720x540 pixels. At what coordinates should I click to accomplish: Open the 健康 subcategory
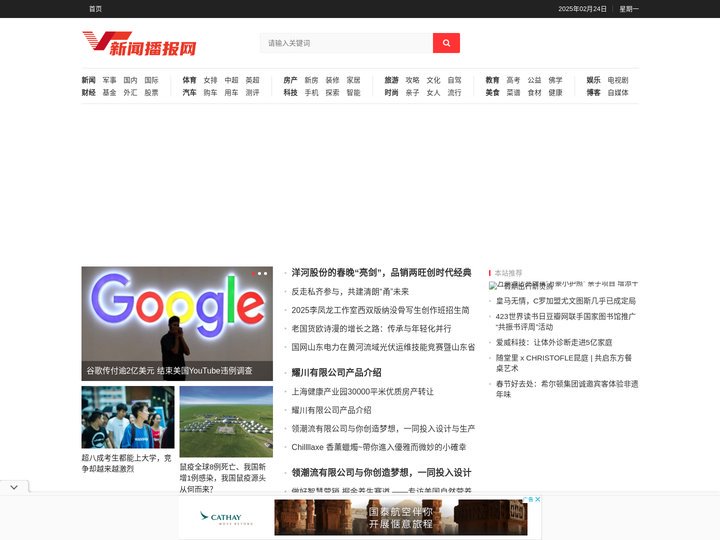[x=555, y=92]
